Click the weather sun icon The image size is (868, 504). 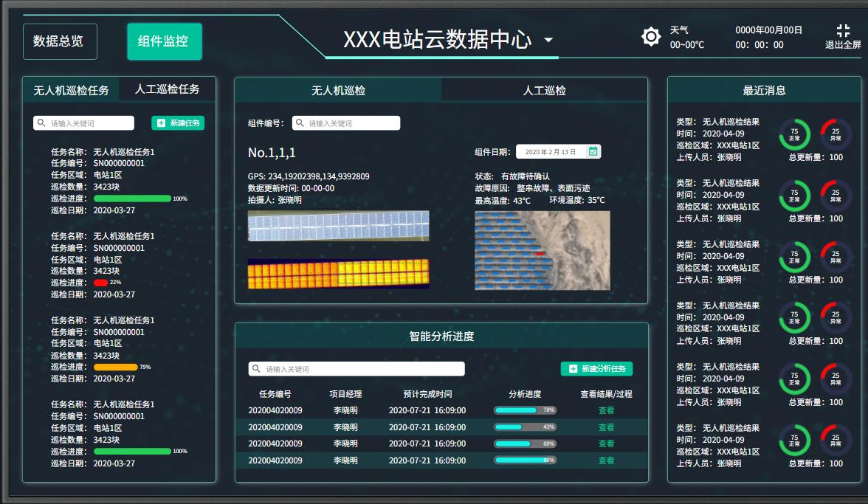tap(650, 37)
